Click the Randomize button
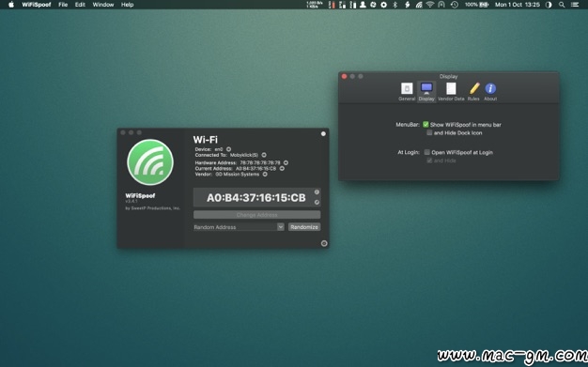The height and width of the screenshot is (367, 588). coord(304,227)
